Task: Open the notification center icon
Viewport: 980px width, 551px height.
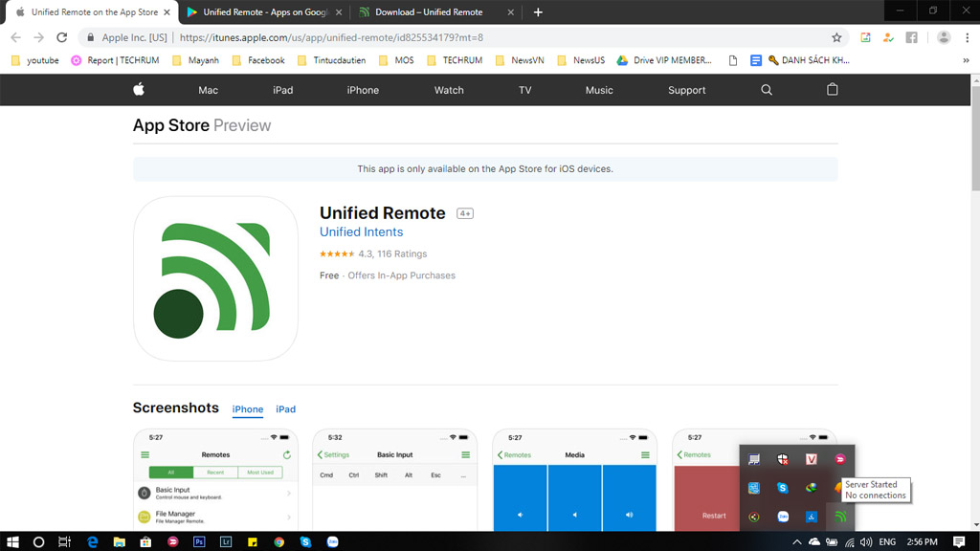Action: point(959,541)
